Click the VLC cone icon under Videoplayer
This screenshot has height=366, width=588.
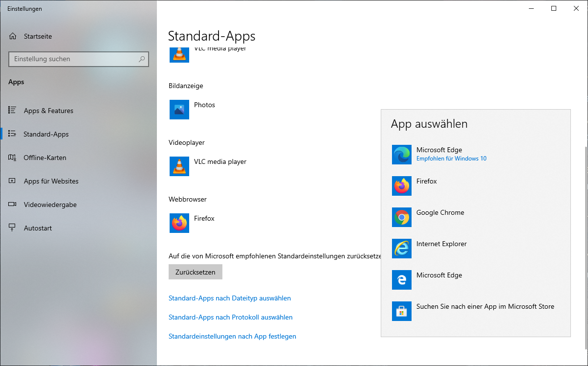179,166
